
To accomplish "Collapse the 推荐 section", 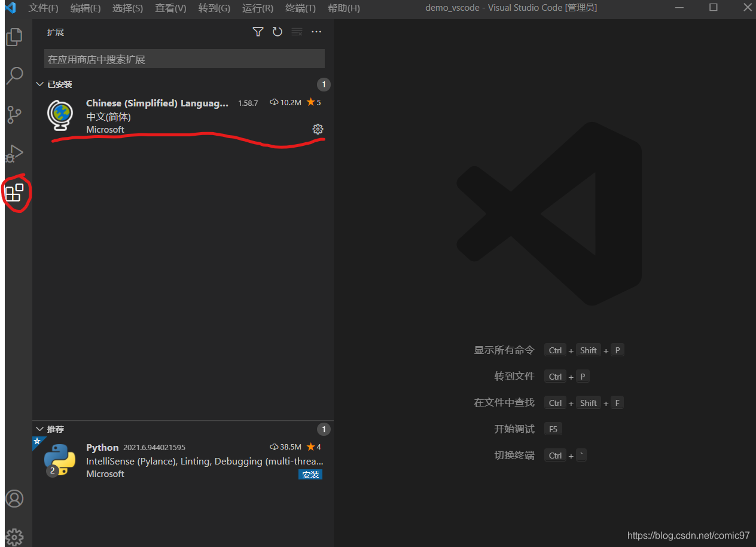I will pos(39,429).
